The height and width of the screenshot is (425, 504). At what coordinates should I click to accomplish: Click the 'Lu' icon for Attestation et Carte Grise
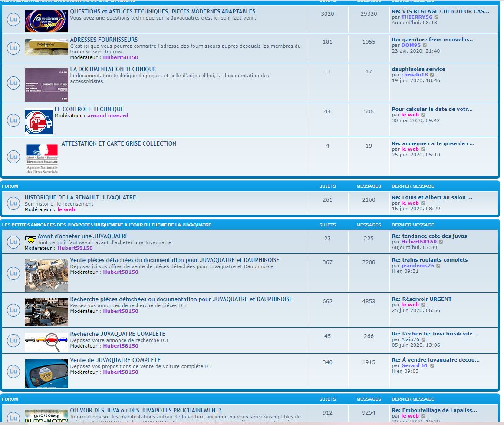[x=13, y=157]
